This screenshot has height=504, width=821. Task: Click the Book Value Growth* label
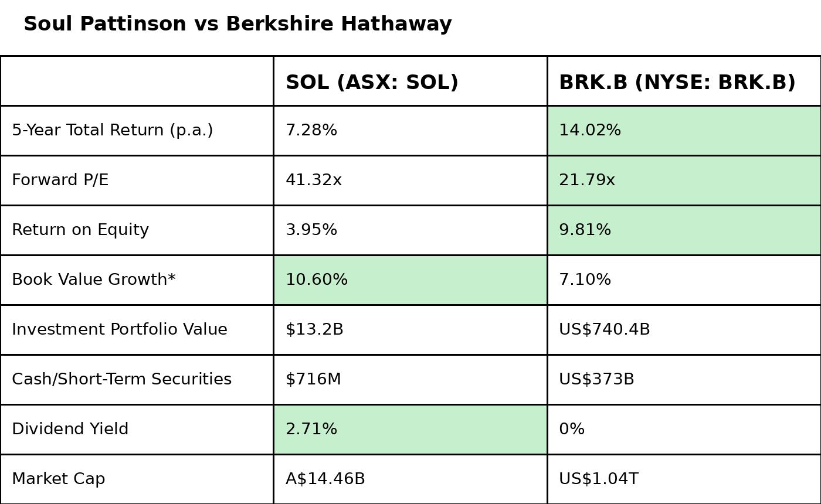click(94, 280)
